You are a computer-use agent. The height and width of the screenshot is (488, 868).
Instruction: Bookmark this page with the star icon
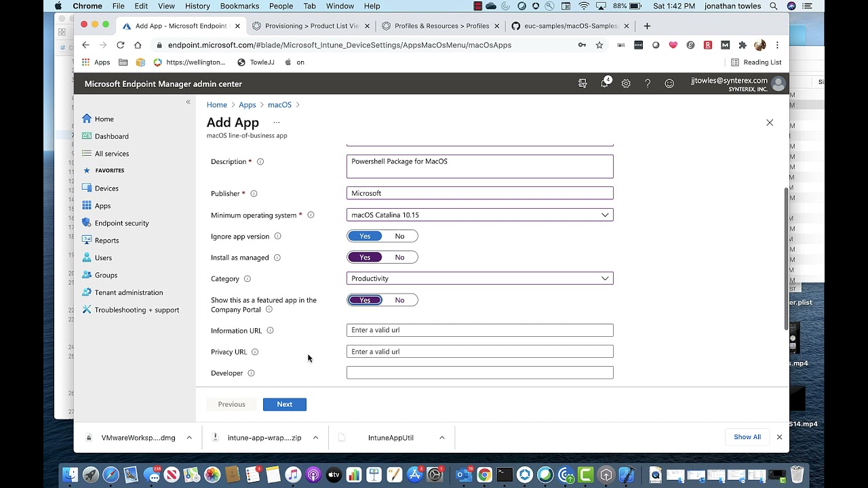click(x=599, y=45)
